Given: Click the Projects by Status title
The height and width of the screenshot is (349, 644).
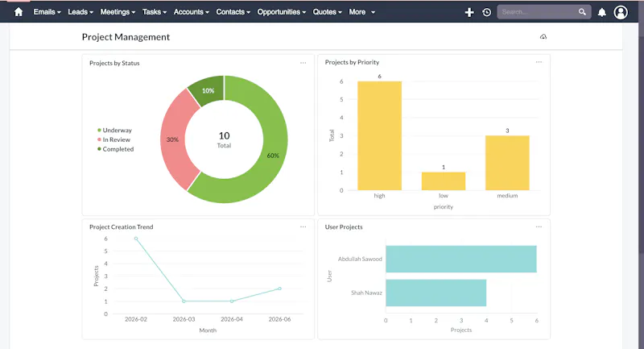Looking at the screenshot, I should point(114,63).
